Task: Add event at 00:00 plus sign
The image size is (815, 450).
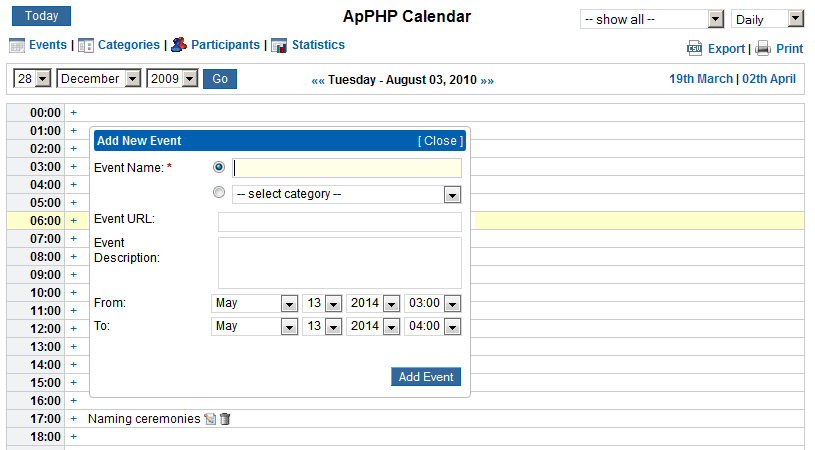Action: (x=74, y=113)
